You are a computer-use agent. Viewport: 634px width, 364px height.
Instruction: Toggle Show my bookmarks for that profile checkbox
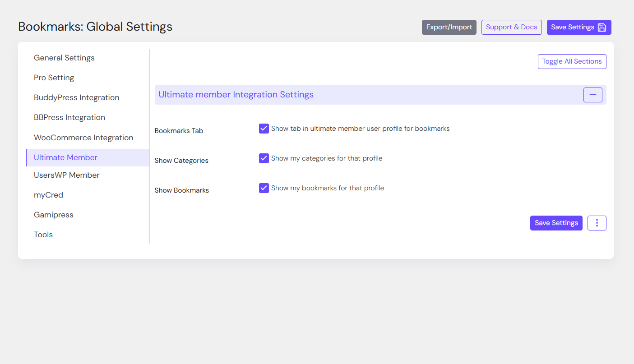point(264,188)
